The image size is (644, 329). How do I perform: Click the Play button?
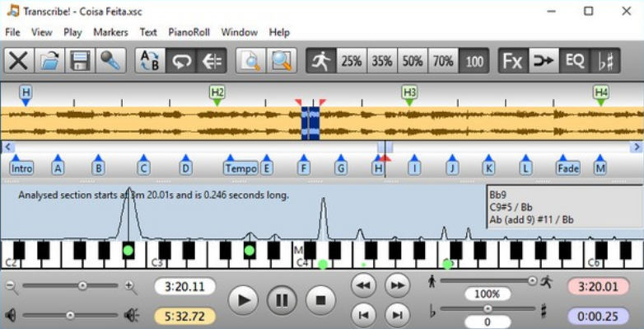click(243, 300)
